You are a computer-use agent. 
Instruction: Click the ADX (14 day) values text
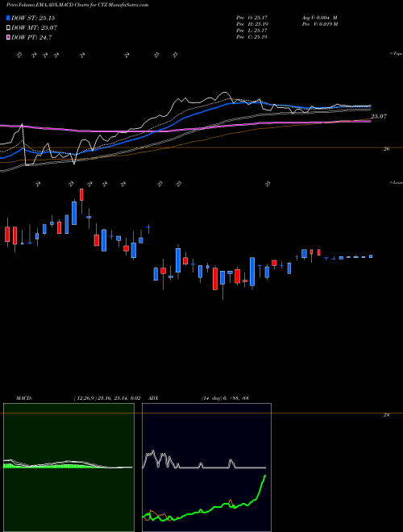[225, 398]
